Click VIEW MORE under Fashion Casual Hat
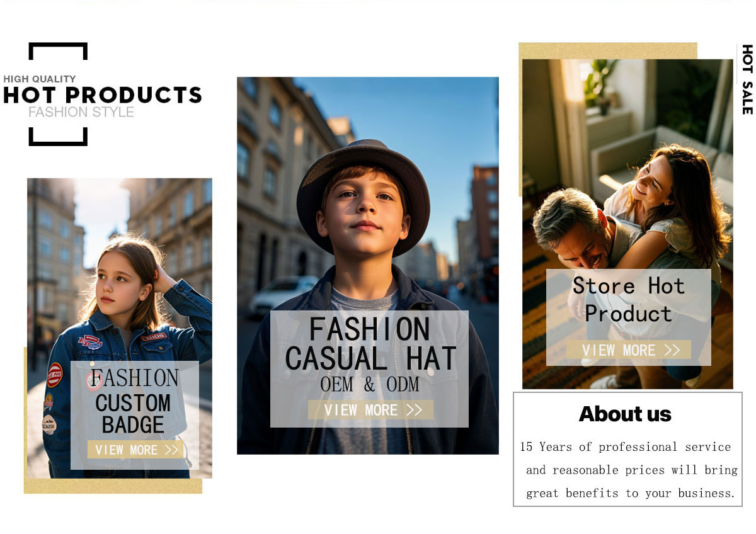Screen dimensions: 756x534 tap(370, 410)
